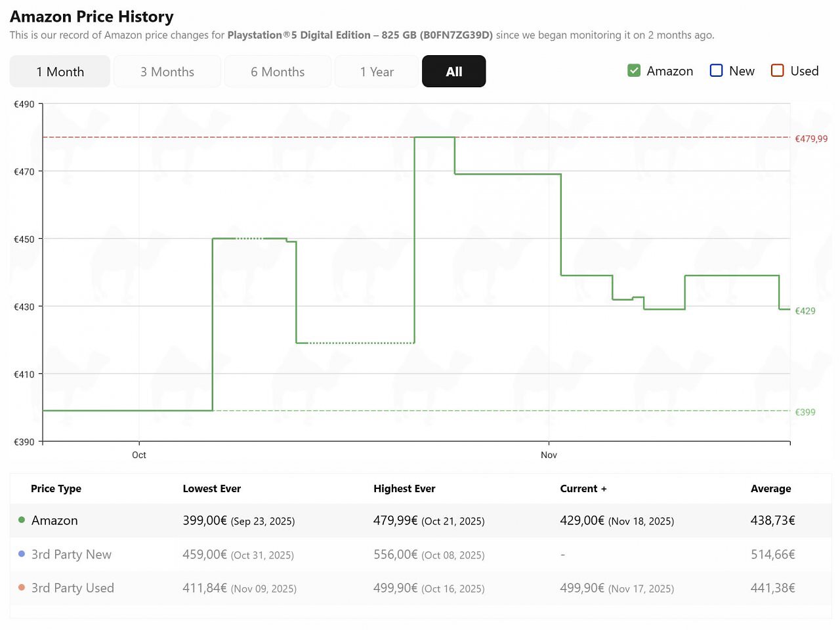Image resolution: width=840 pixels, height=630 pixels.
Task: Click the blue 3rd Party New dot
Action: point(22,554)
